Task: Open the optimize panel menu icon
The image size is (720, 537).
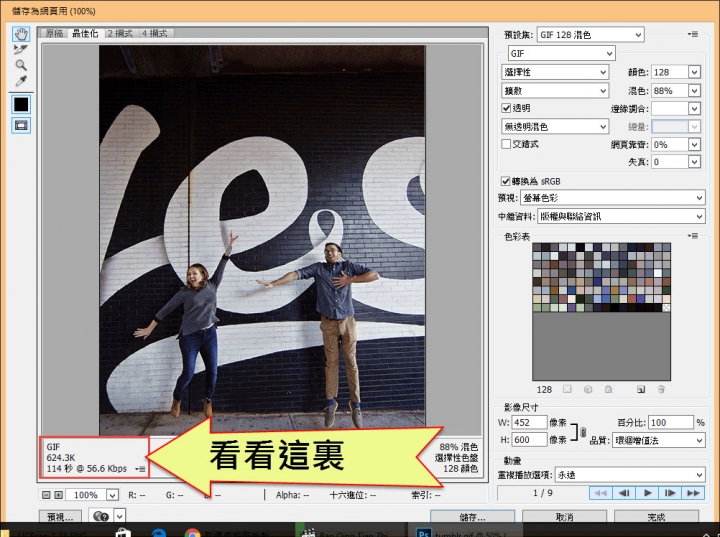Action: [x=693, y=34]
